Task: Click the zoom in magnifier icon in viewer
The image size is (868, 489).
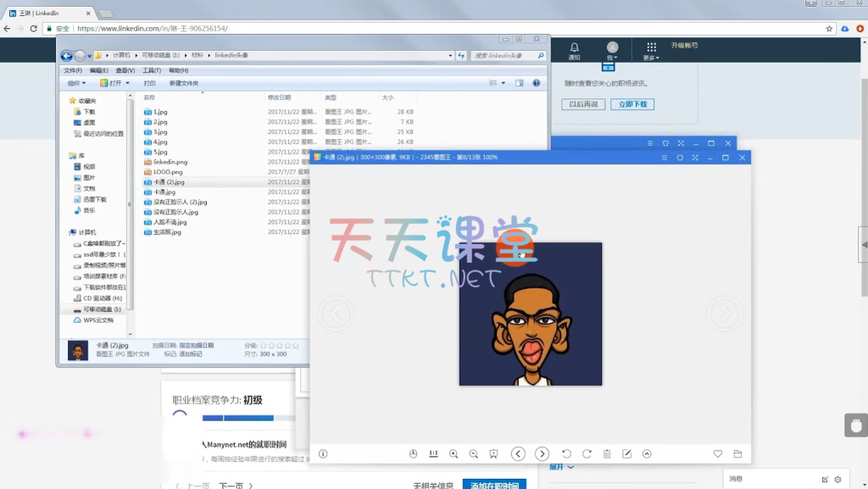Action: pos(453,454)
